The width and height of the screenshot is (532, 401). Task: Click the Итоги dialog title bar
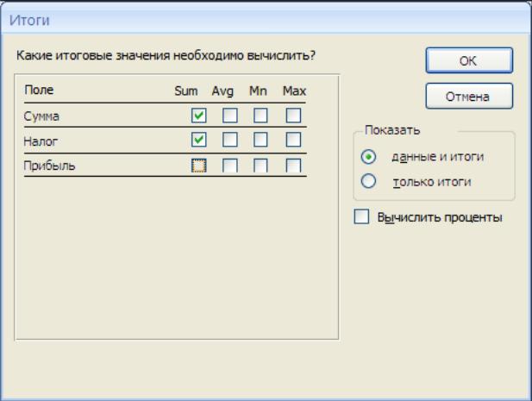[x=266, y=20]
